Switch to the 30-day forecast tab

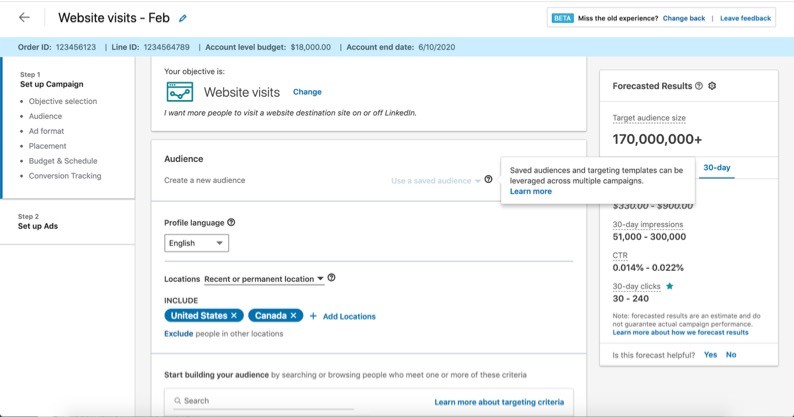716,168
